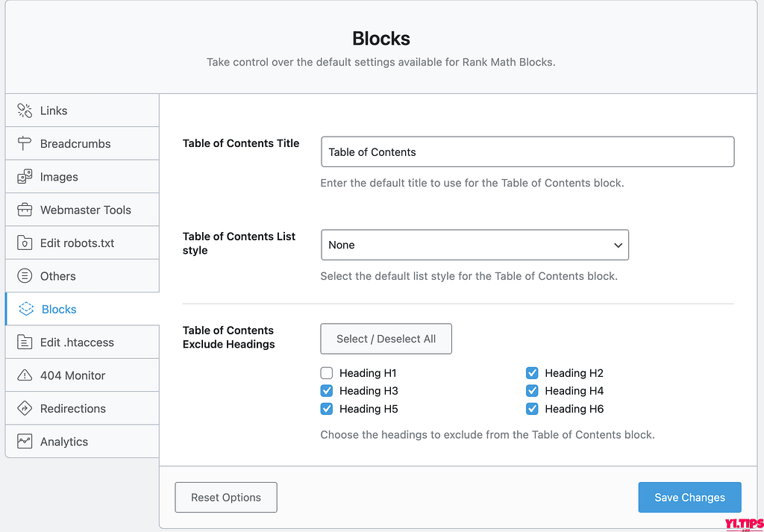Click the Blocks layers icon
The image size is (764, 532).
pyautogui.click(x=26, y=310)
